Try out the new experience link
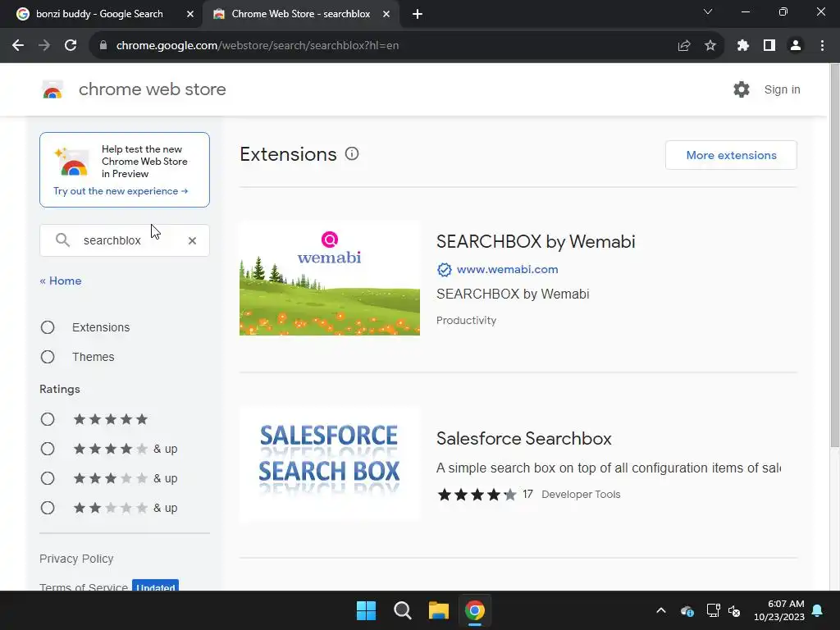Image resolution: width=840 pixels, height=630 pixels. pos(121,191)
